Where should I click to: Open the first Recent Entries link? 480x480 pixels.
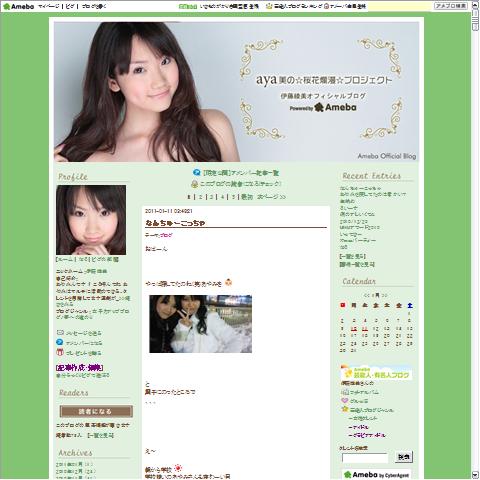click(x=360, y=188)
